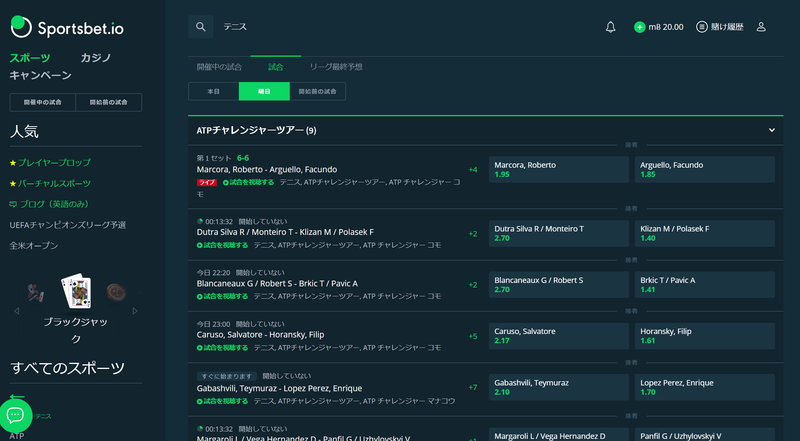Select the 本日 filter button
Screen dimensions: 800x441
213,91
